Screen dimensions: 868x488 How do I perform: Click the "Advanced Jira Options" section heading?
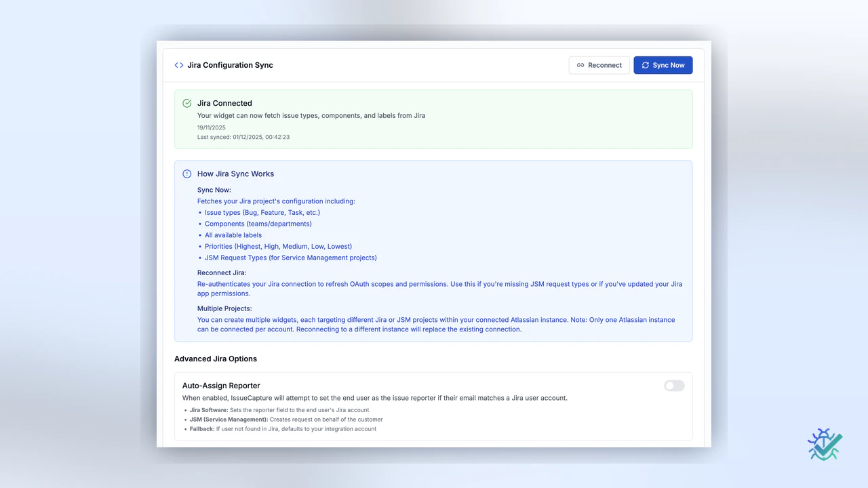(216, 359)
